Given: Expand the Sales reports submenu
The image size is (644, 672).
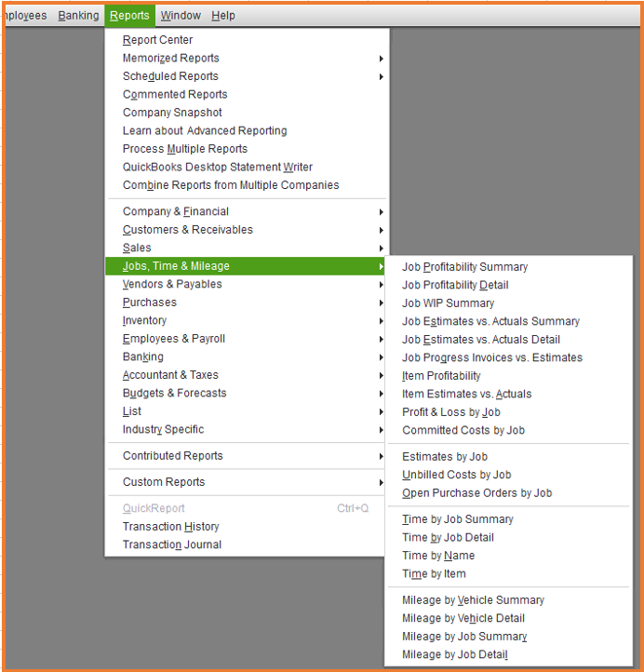Looking at the screenshot, I should pyautogui.click(x=247, y=248).
